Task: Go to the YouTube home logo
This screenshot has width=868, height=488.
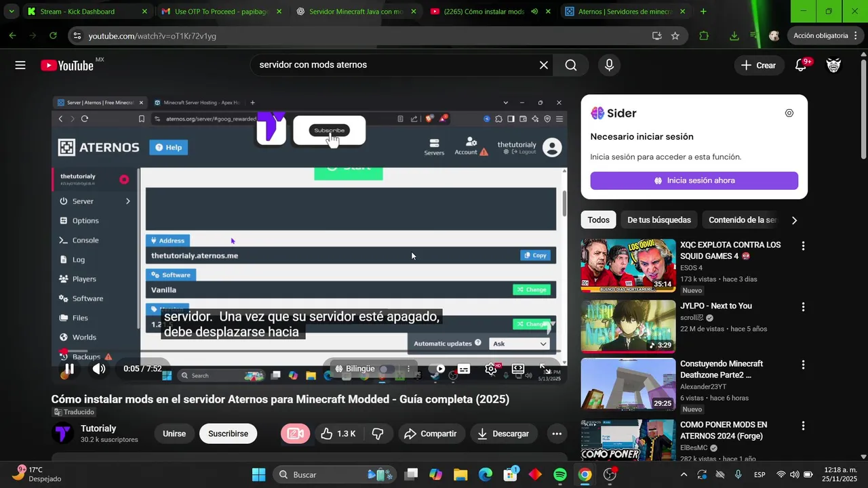Action: 67,65
